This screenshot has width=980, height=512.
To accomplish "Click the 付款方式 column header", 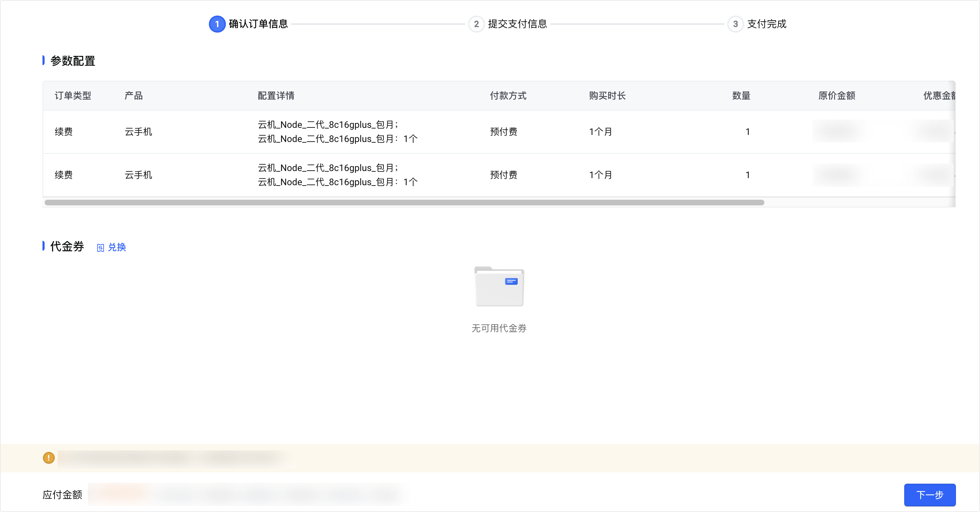I will 508,96.
